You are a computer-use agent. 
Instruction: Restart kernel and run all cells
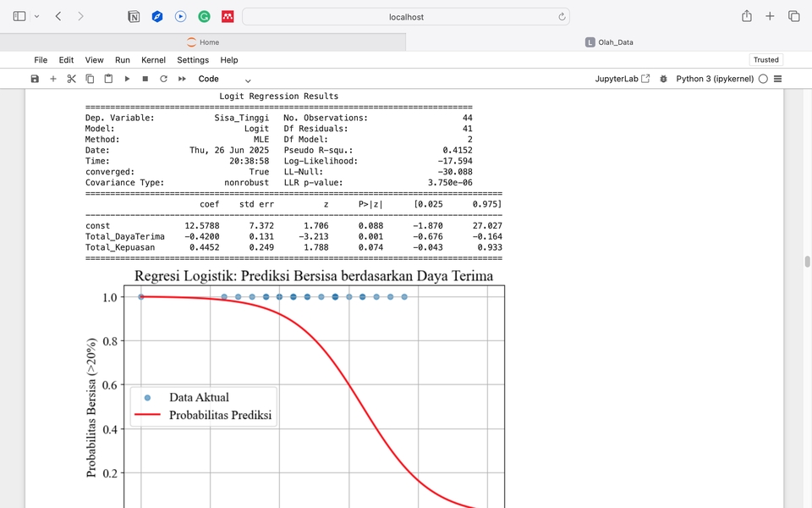[x=182, y=79]
